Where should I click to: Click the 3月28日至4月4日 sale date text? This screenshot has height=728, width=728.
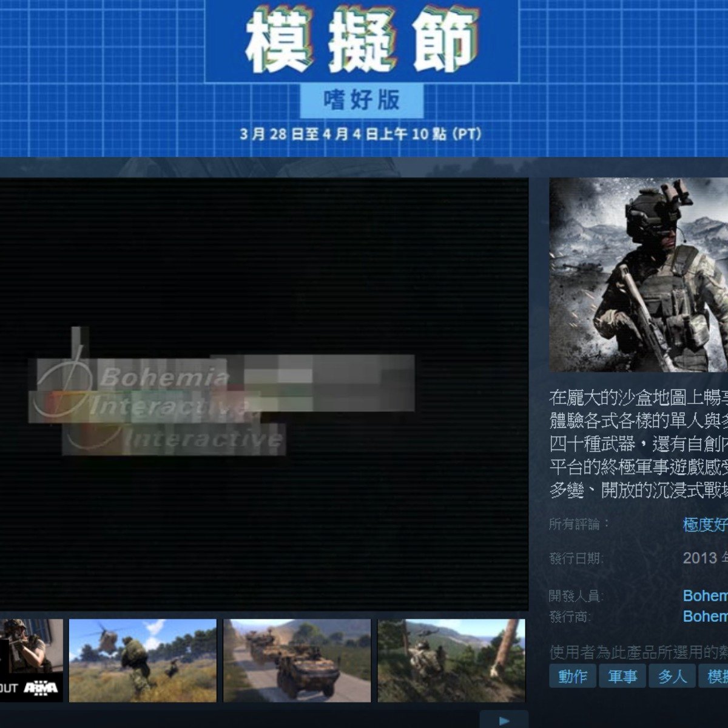361,134
